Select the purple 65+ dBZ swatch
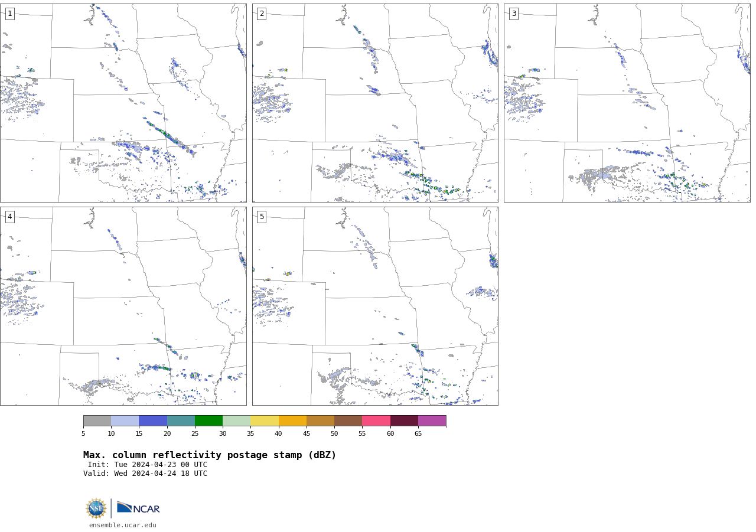Screen dimensions: 756x532 pos(432,420)
